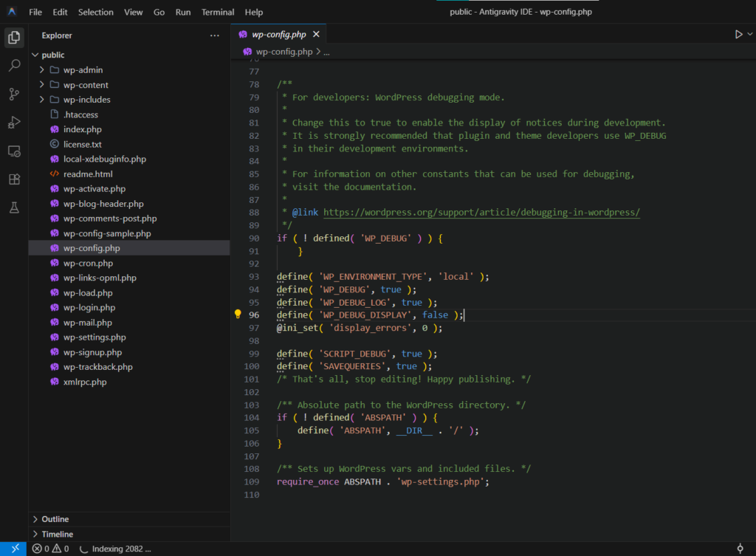Image resolution: width=756 pixels, height=556 pixels.
Task: Click the @ini_set display_errors line
Action: (x=360, y=328)
